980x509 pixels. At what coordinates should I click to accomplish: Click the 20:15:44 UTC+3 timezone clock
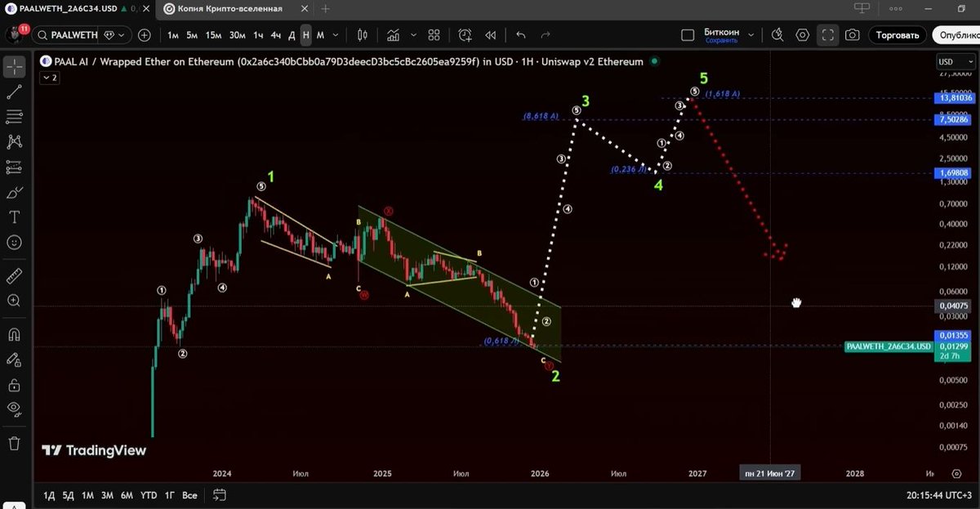(x=941, y=495)
